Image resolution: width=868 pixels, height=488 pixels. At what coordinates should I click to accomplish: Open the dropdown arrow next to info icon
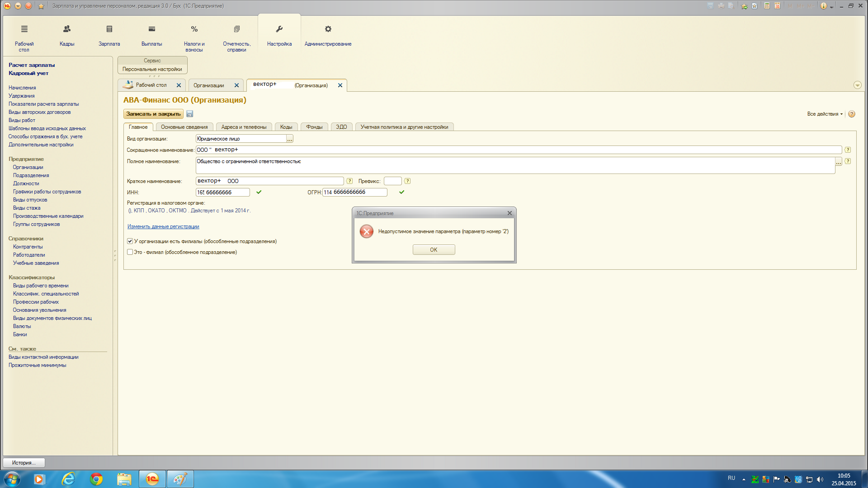point(831,7)
